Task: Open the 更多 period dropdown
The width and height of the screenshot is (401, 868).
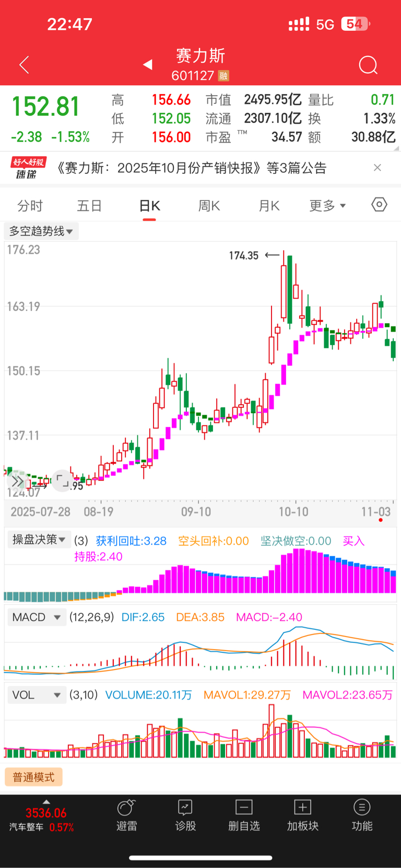Action: click(x=327, y=206)
